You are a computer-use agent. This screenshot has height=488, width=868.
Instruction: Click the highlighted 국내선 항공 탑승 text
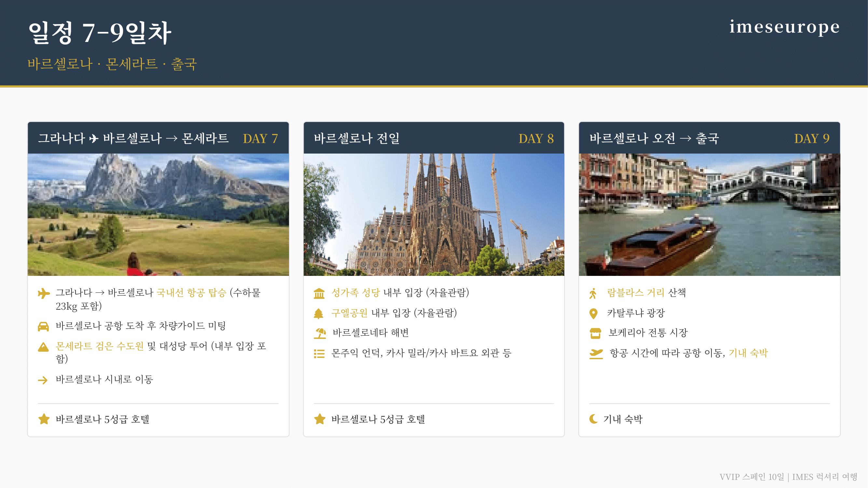tap(191, 292)
